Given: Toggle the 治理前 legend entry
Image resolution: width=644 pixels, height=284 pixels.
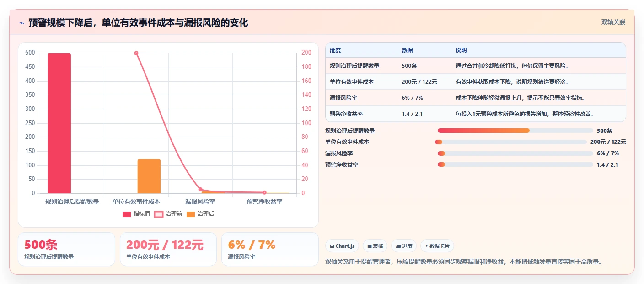Looking at the screenshot, I should click(168, 214).
